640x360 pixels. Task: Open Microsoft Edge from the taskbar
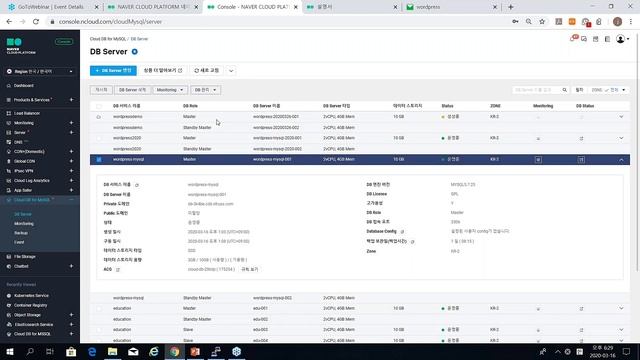pyautogui.click(x=92, y=352)
